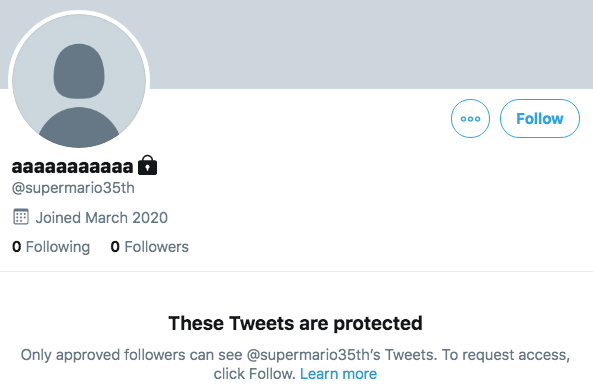
Task: Click the padlock icon beside the display name
Action: coord(147,165)
